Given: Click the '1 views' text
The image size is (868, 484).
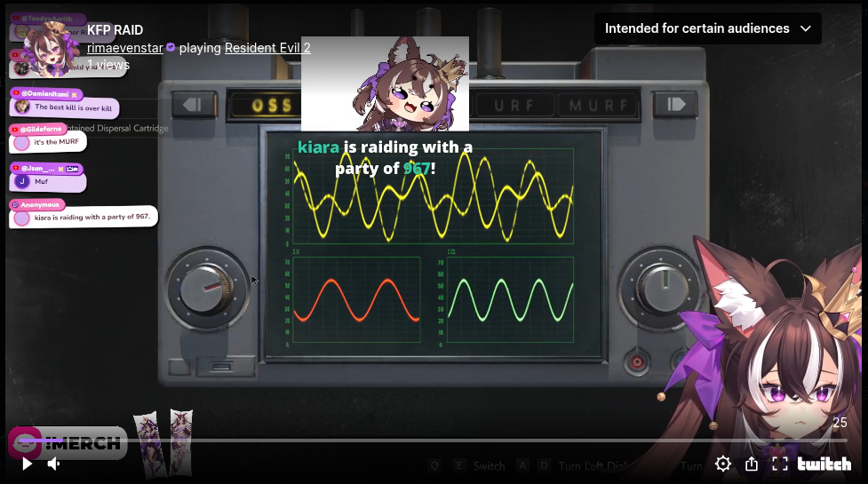Looking at the screenshot, I should [108, 65].
